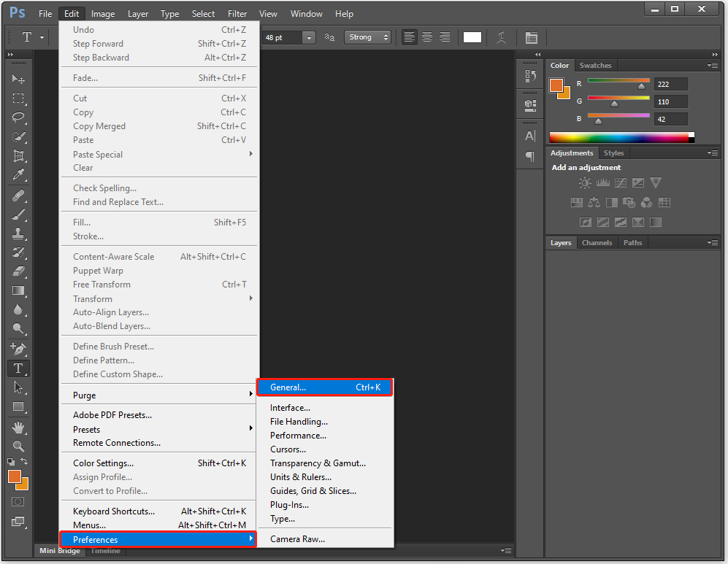Screen dimensions: 728x564
Task: Expand the Paste Special submenu
Action: click(x=159, y=154)
